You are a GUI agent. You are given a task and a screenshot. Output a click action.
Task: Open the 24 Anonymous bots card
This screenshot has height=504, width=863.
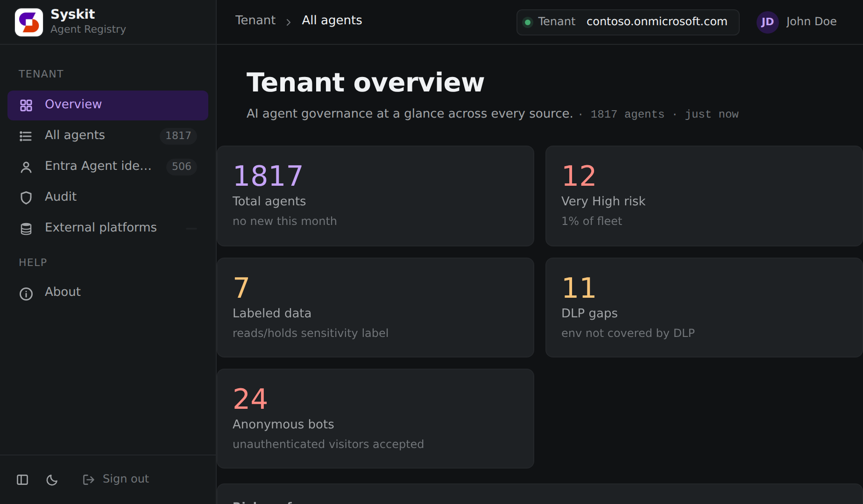(x=375, y=419)
